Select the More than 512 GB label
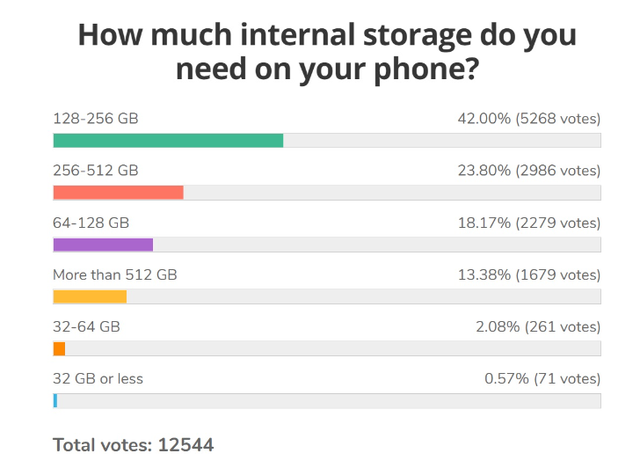This screenshot has height=468, width=640. click(x=115, y=275)
